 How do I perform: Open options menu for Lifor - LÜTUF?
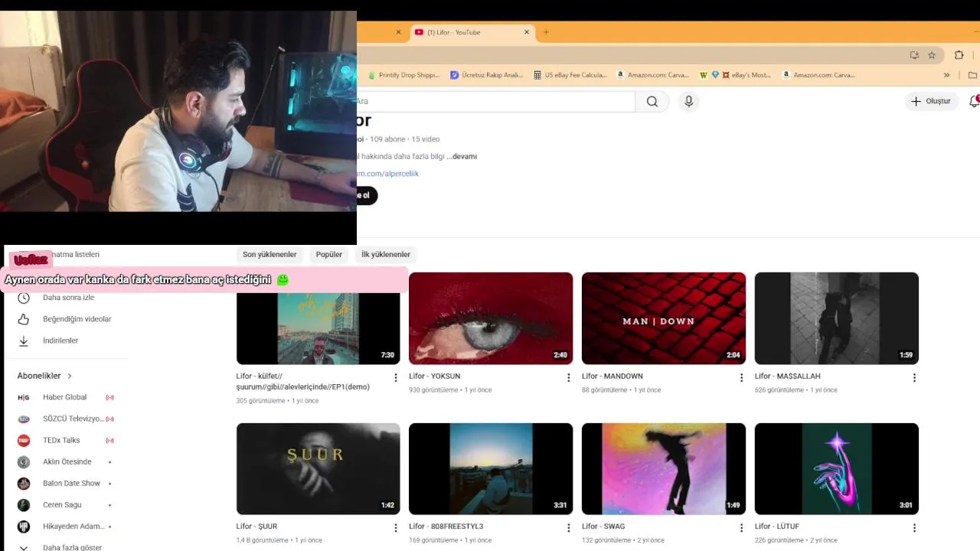(x=914, y=528)
